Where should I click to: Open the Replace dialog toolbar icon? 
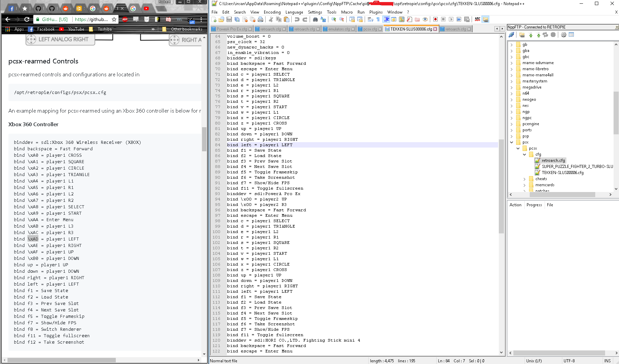click(x=323, y=19)
